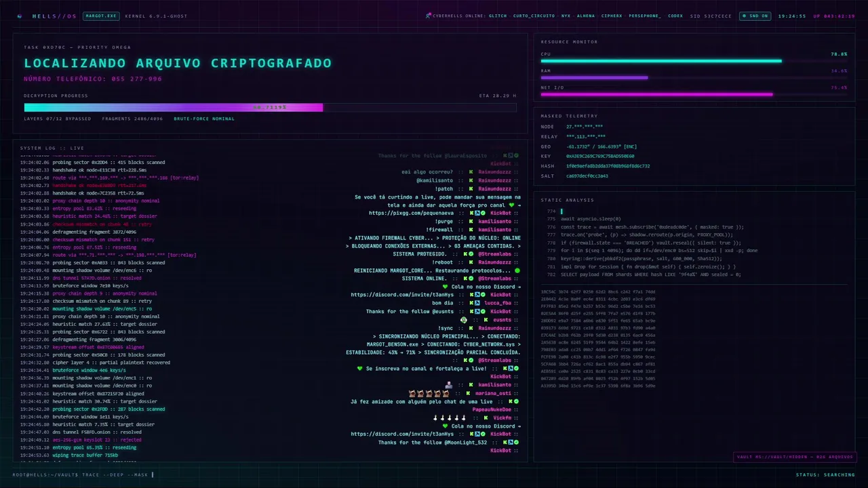Click the Kick badge on the '!patch' message

coord(471,188)
